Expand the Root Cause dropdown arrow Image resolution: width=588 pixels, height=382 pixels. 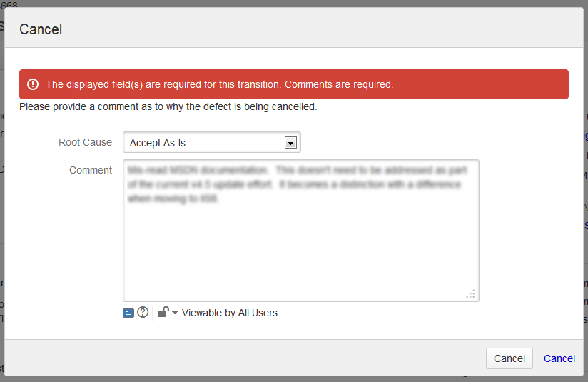(x=290, y=143)
